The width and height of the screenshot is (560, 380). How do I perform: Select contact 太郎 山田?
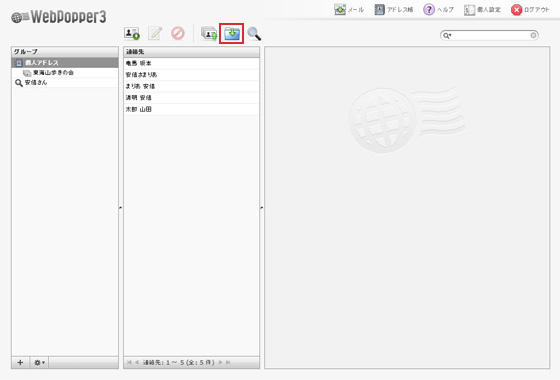tap(191, 109)
